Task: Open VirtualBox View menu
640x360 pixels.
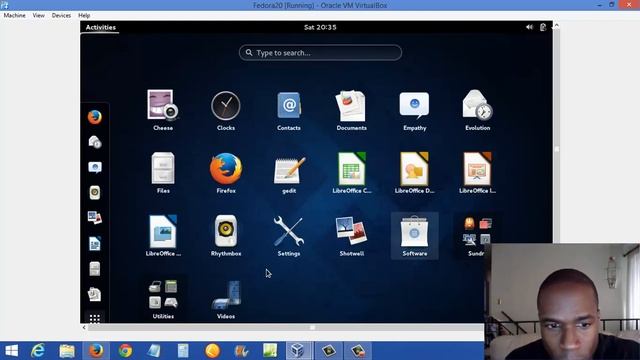Action: pyautogui.click(x=38, y=15)
